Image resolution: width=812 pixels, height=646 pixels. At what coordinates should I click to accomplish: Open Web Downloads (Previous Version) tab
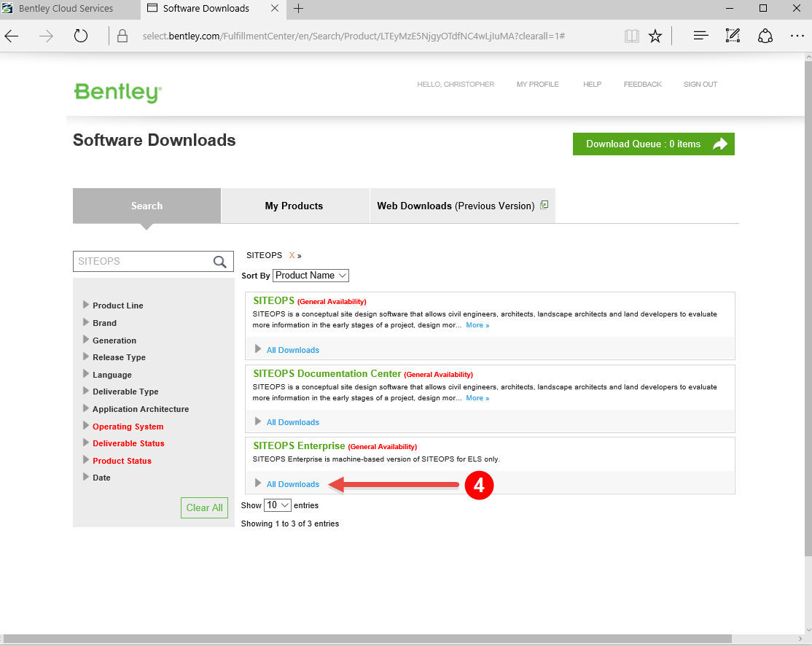pyautogui.click(x=462, y=206)
